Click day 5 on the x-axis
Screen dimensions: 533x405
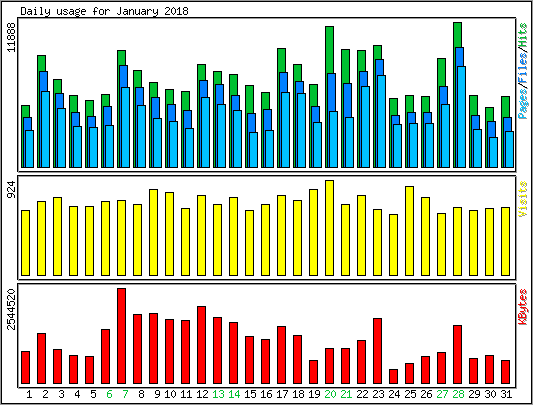coord(93,394)
